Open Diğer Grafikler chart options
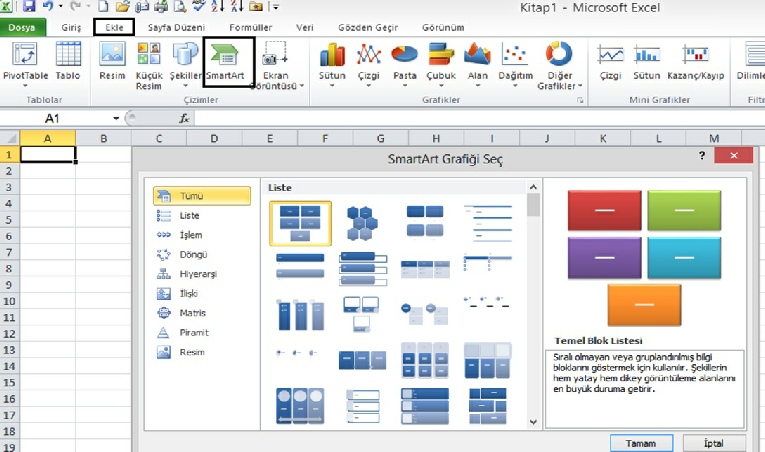 (560, 66)
